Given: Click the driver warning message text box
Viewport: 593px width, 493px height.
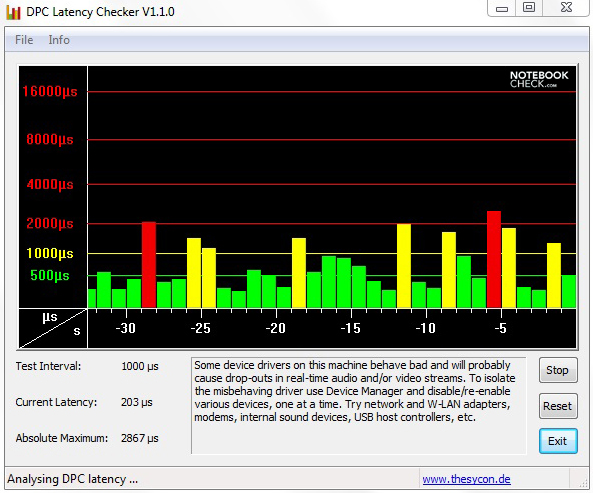Looking at the screenshot, I should tap(359, 405).
